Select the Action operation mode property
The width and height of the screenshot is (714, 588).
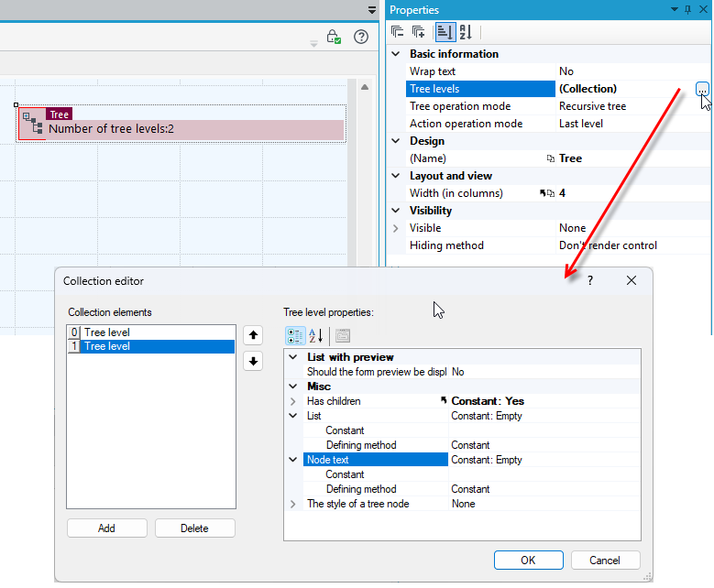click(x=480, y=124)
